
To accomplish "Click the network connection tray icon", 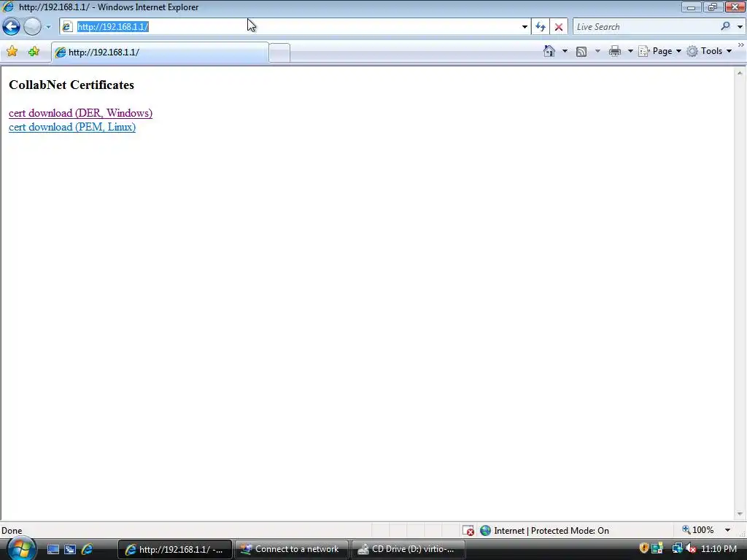I will 677,548.
